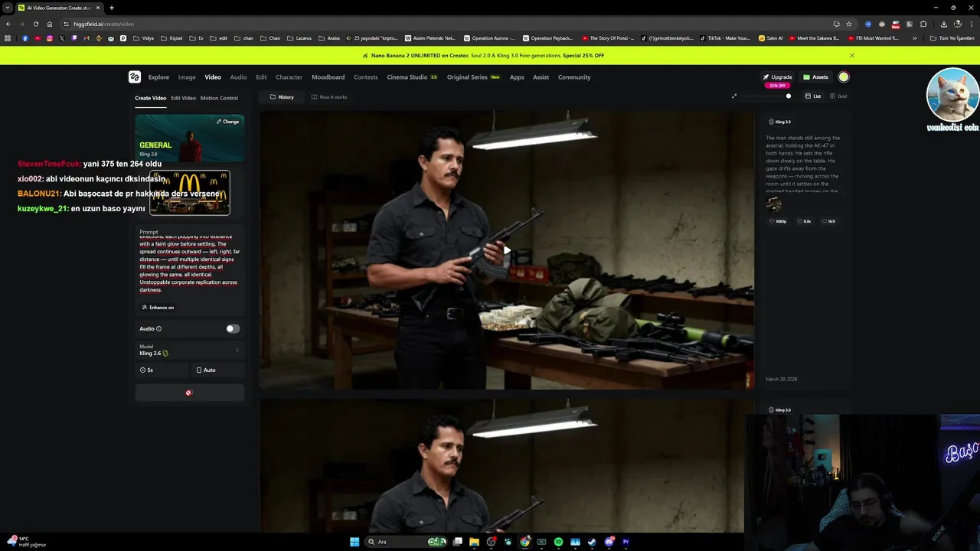Open the Apps menu
The height and width of the screenshot is (551, 980).
click(x=517, y=77)
